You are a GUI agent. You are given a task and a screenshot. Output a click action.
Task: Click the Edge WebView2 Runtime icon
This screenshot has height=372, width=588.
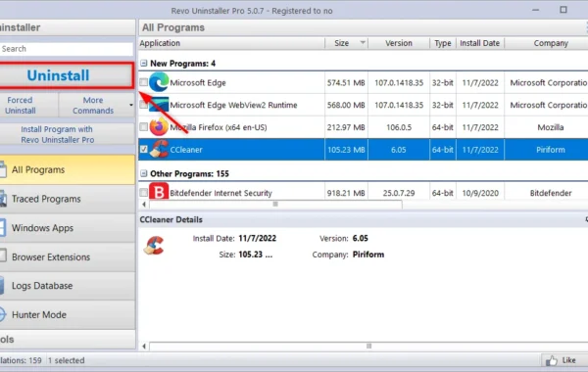[x=159, y=105]
